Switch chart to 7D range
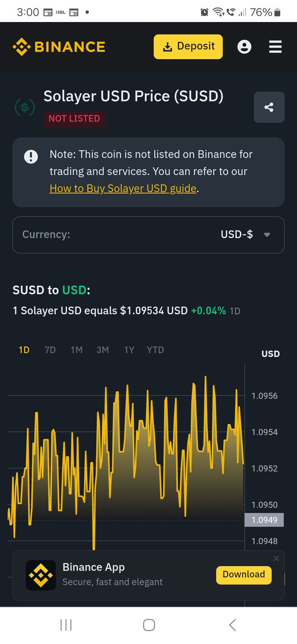297x644 pixels. (x=50, y=350)
